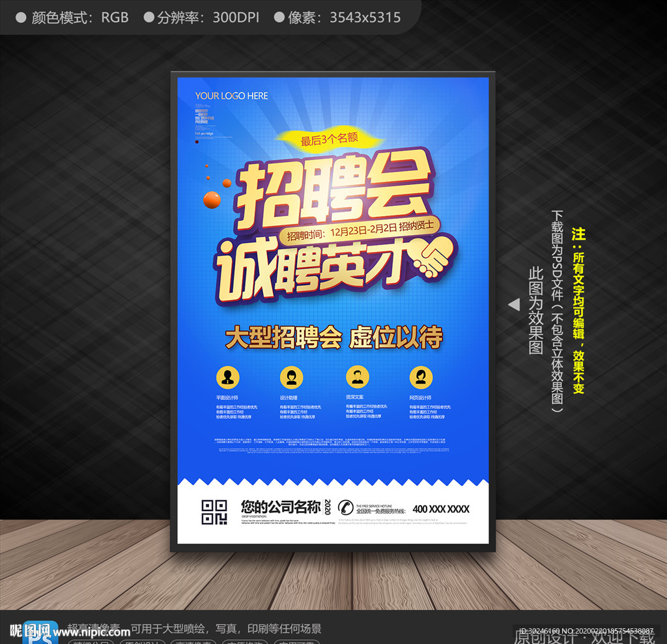
Task: Click the 设计助理 avatar icon
Action: [x=291, y=377]
